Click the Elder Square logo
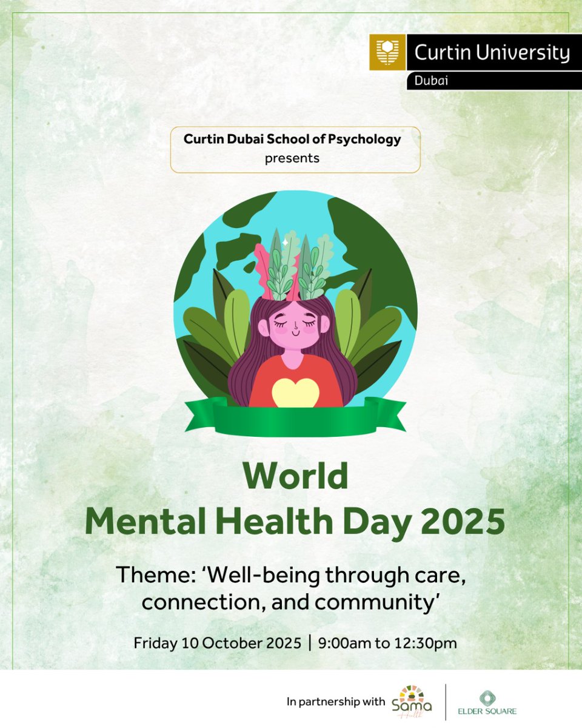This screenshot has height=728, width=582. tap(488, 703)
